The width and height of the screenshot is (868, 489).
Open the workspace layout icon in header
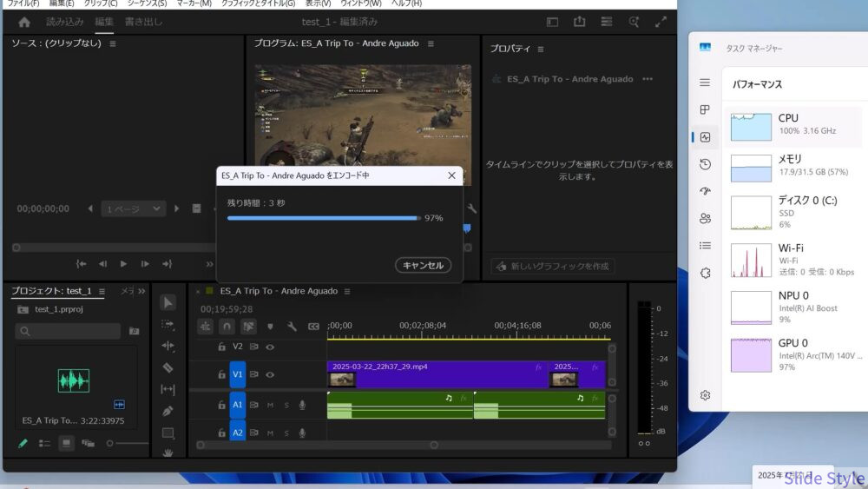point(552,23)
